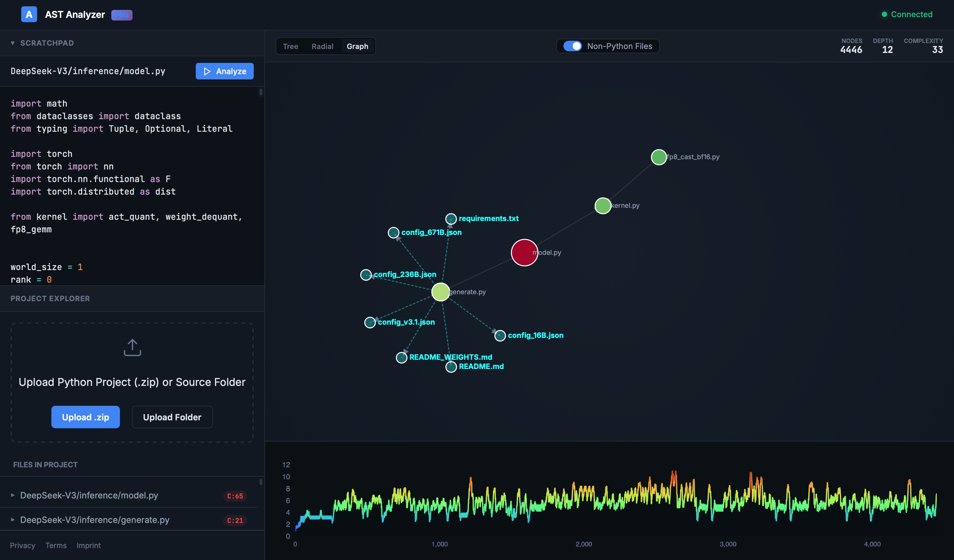Screen dimensions: 954x560
Task: Click the upload arrow icon in drop zone
Action: (x=132, y=347)
